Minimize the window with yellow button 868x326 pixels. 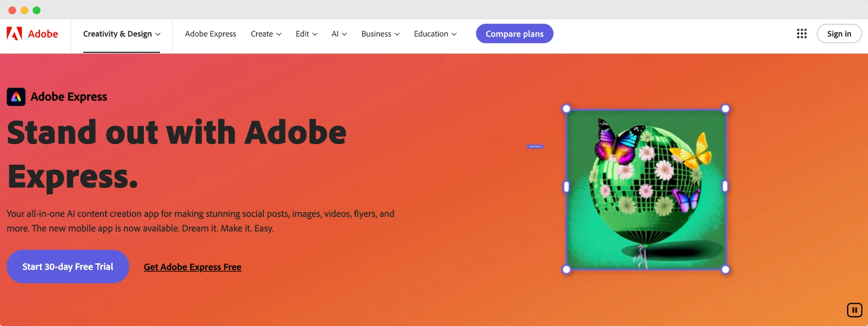[24, 10]
